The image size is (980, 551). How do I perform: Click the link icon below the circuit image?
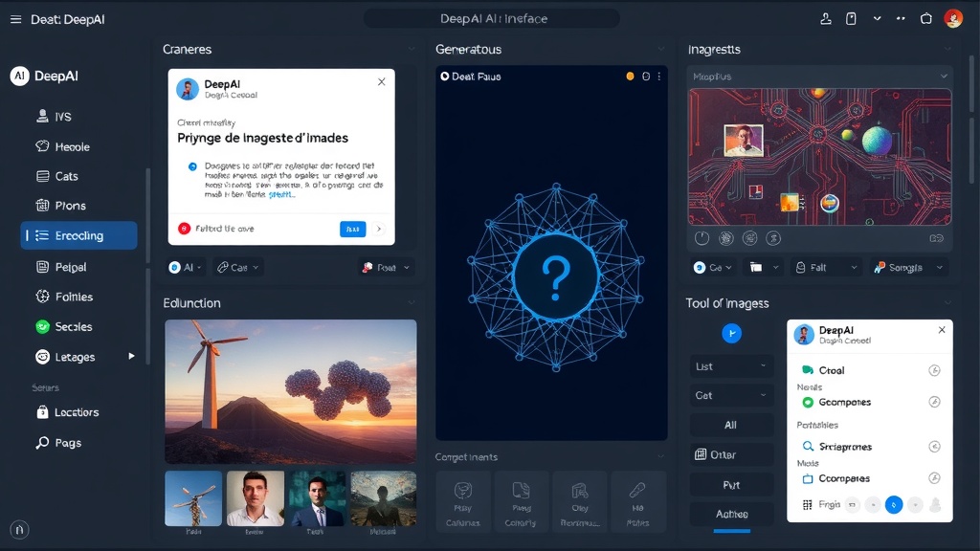[936, 238]
